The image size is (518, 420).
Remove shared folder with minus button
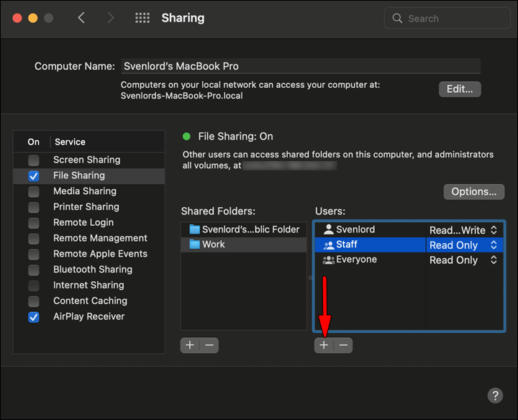tap(209, 345)
